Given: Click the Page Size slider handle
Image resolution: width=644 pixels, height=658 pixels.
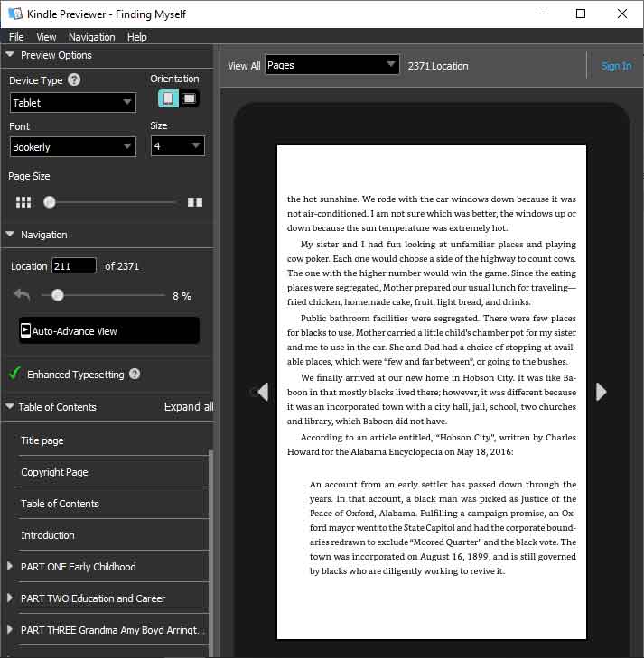Looking at the screenshot, I should pos(50,202).
